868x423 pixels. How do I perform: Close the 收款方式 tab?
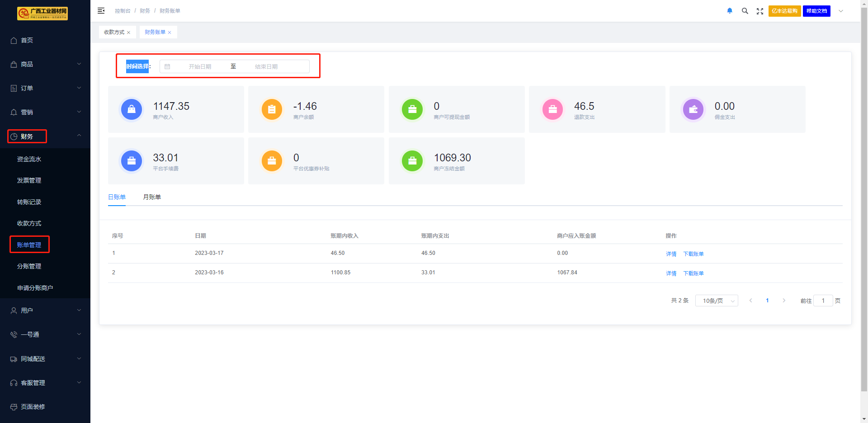pyautogui.click(x=129, y=33)
